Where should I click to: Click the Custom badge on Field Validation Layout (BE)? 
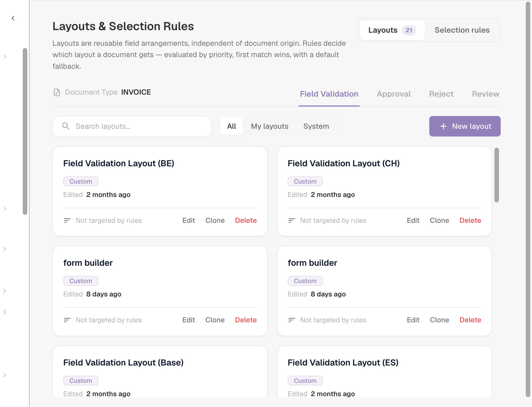click(81, 181)
